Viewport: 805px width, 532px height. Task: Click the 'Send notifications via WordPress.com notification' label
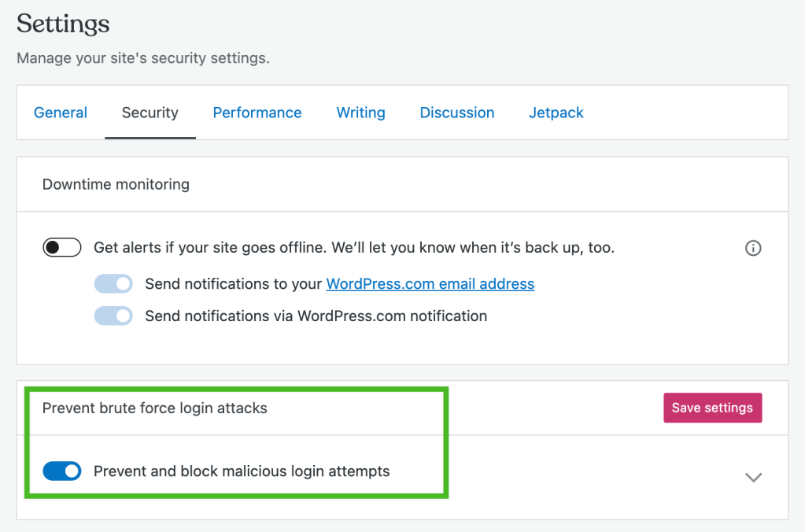pos(316,316)
